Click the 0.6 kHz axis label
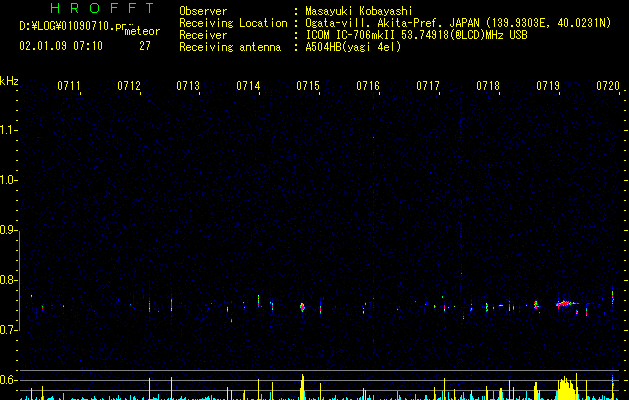This screenshot has height=400, width=629. coord(8,380)
